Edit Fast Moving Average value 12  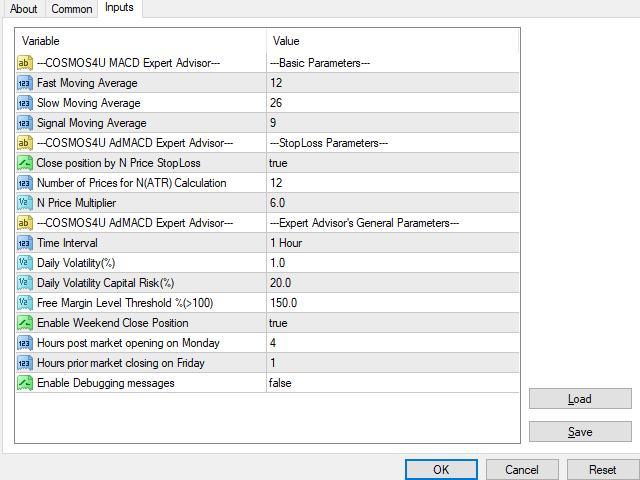(393, 83)
